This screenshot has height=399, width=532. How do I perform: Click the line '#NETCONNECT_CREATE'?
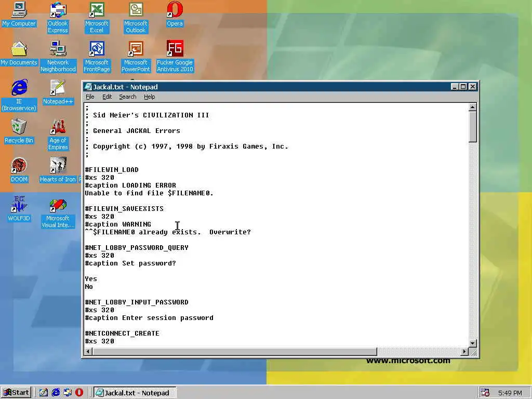point(122,334)
